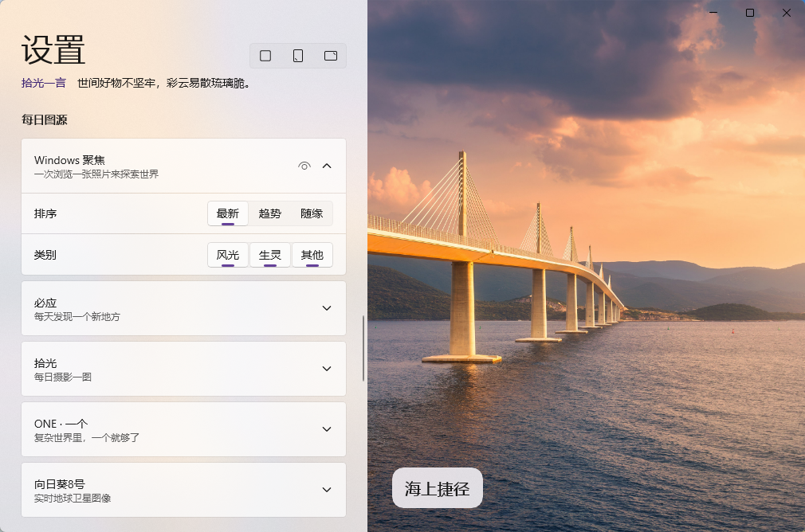Minimize the settings window
The width and height of the screenshot is (805, 532).
pos(713,13)
